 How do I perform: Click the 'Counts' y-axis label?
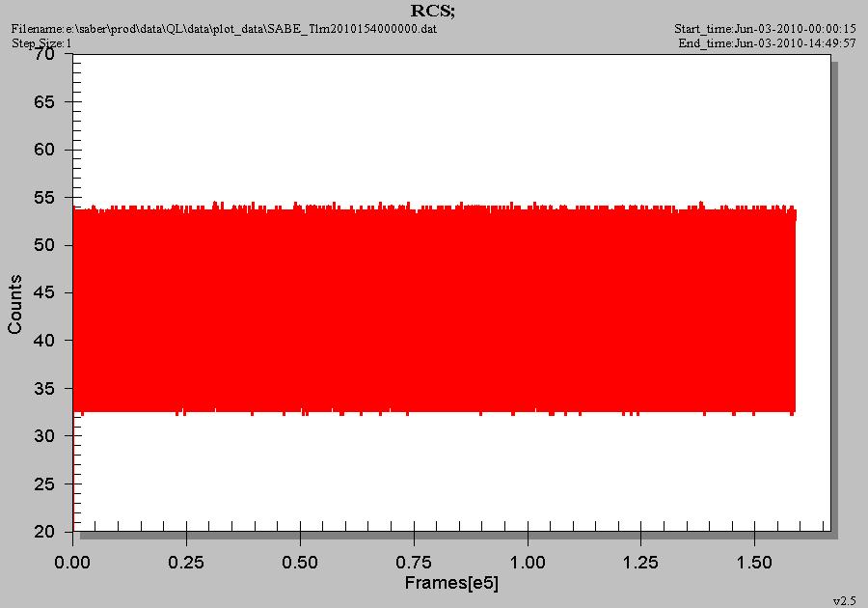14,304
